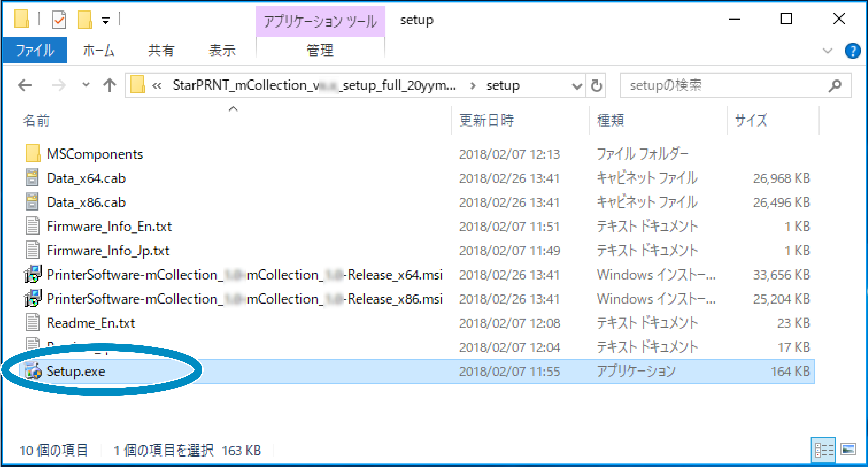Click the setup path segment in address bar

[503, 86]
